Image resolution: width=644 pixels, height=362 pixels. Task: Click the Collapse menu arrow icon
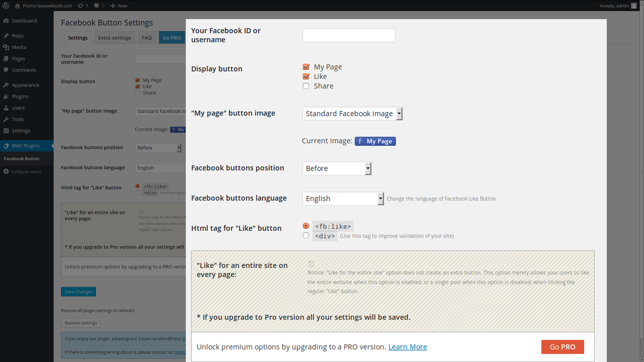6,172
